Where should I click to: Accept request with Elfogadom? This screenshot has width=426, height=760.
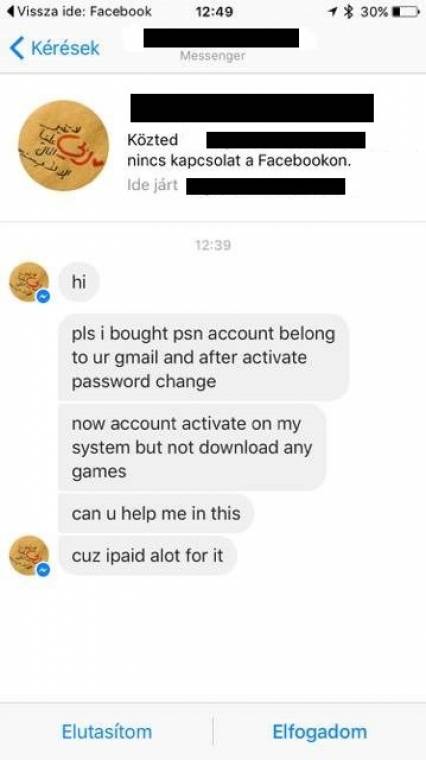pyautogui.click(x=319, y=731)
